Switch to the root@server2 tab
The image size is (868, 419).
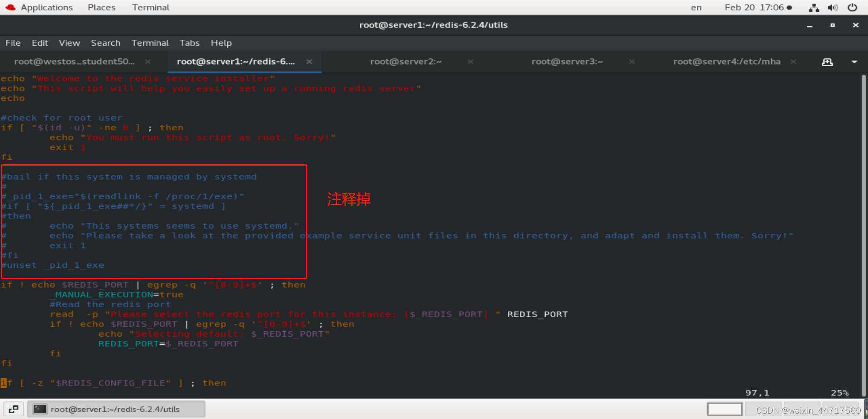coord(405,62)
